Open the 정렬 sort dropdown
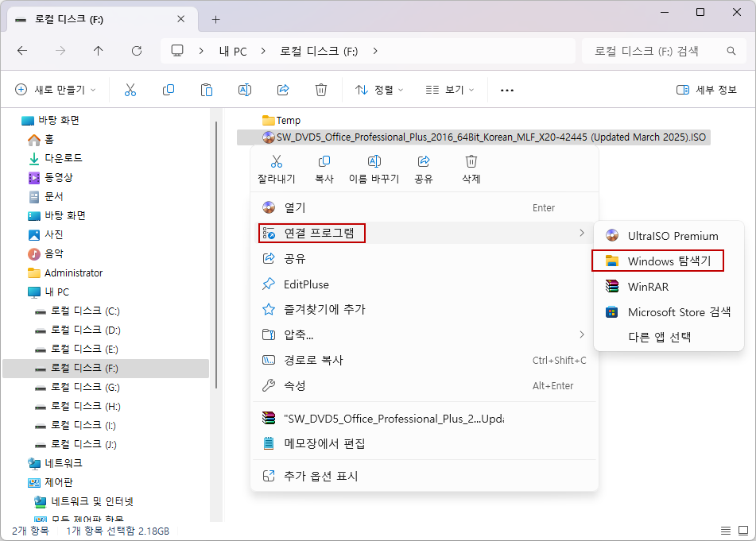This screenshot has height=541, width=756. click(379, 90)
